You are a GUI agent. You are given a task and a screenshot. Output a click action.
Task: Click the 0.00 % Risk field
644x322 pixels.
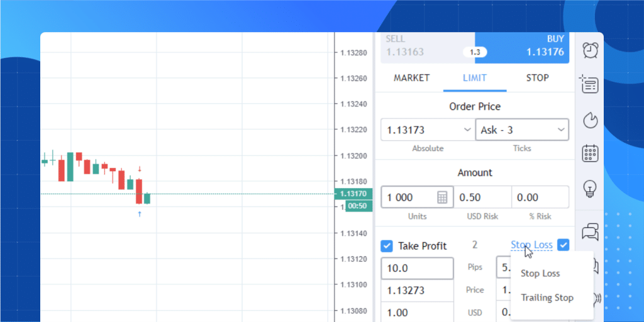[540, 197]
